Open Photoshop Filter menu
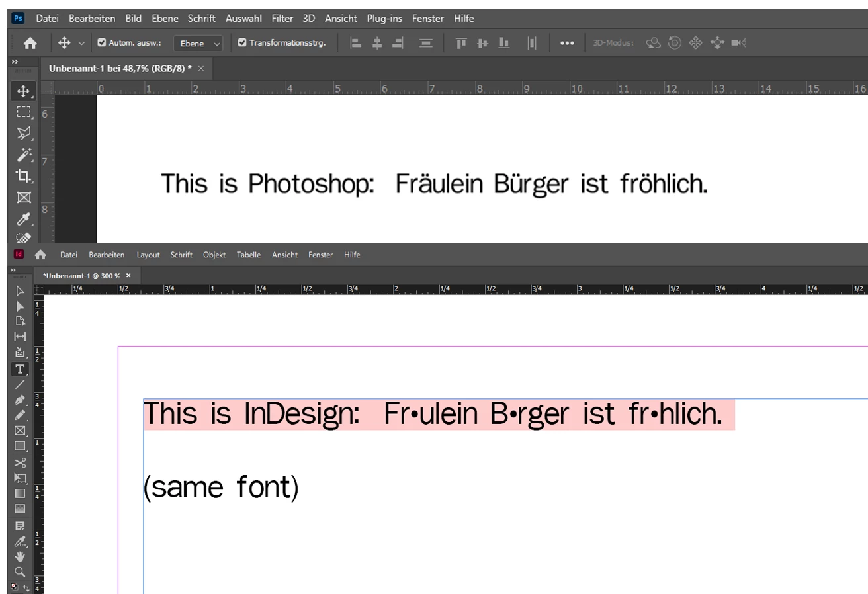868x594 pixels. pyautogui.click(x=282, y=19)
